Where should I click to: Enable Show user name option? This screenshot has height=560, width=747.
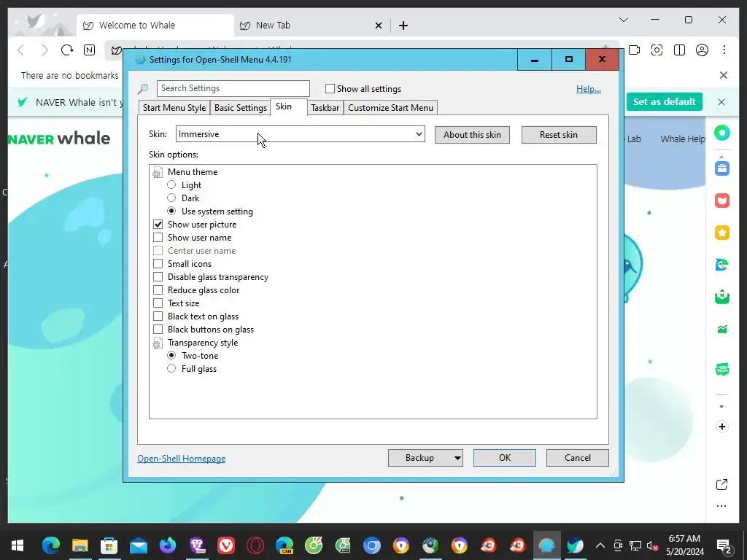point(158,237)
